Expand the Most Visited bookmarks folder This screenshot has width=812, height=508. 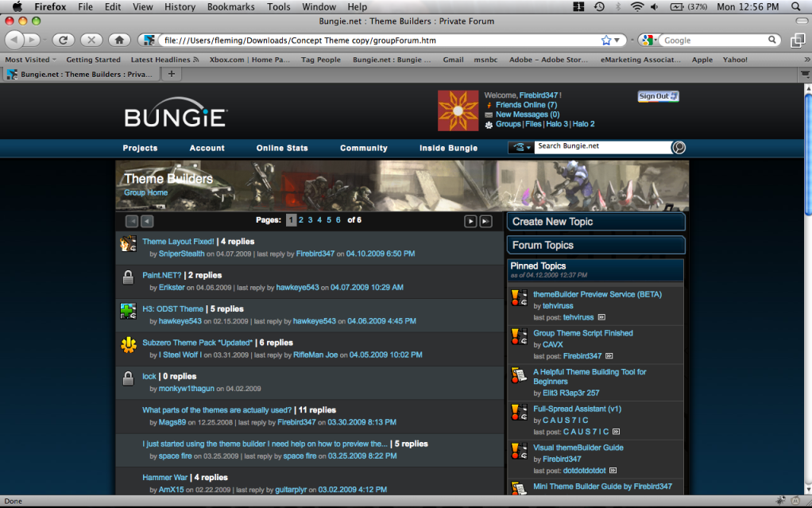pos(30,60)
